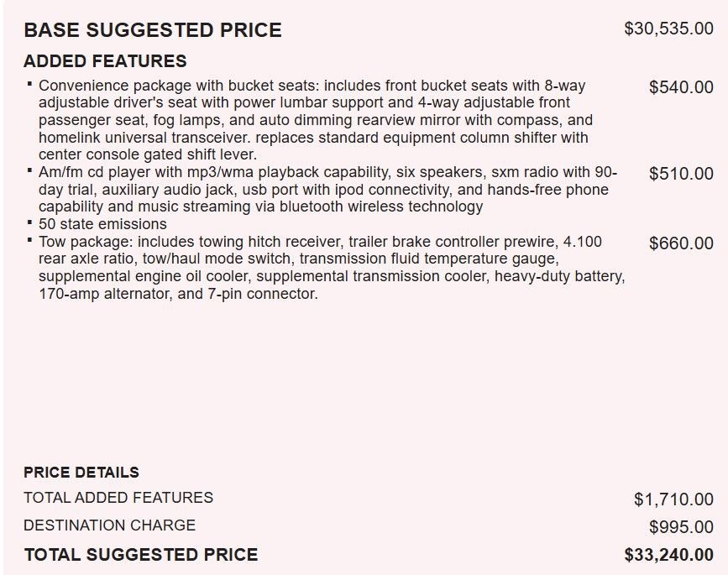Select the $660.00 tow package price
The height and width of the screenshot is (575, 728).
pos(681,243)
